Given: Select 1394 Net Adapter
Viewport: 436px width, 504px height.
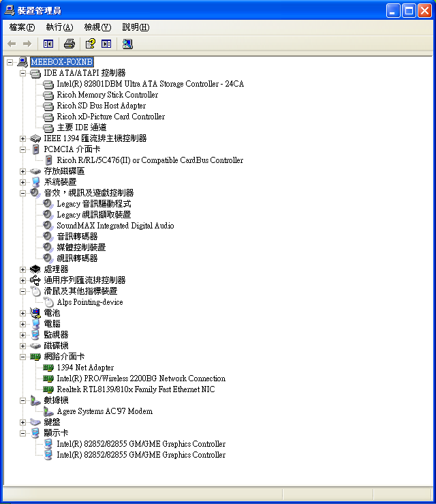Looking at the screenshot, I should tap(85, 368).
